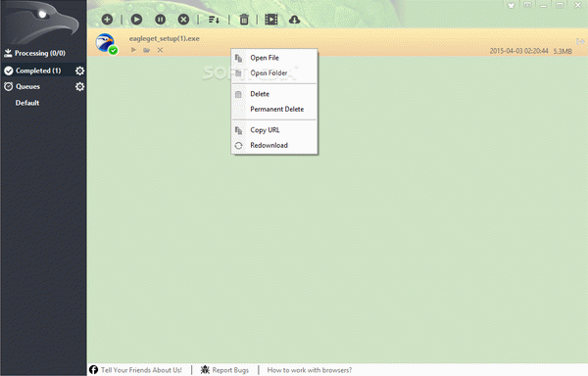Open settings gear next to Queues
Image resolution: width=588 pixels, height=376 pixels.
80,87
